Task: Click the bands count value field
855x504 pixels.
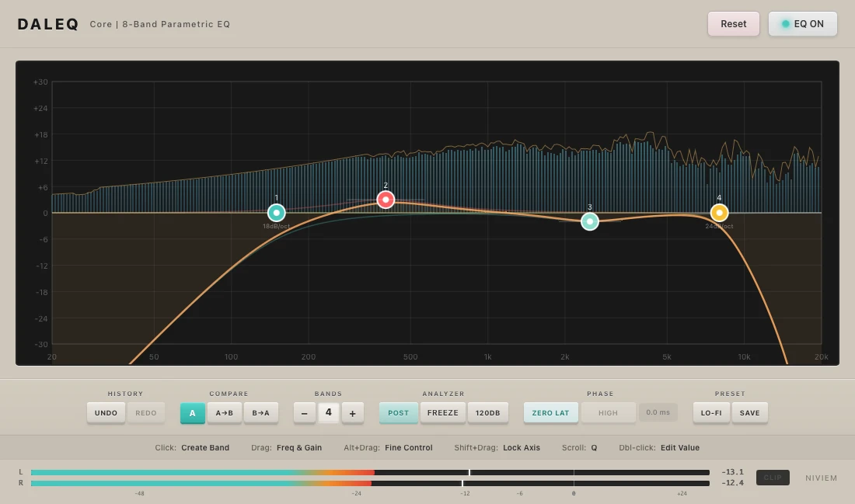Action: pyautogui.click(x=328, y=413)
